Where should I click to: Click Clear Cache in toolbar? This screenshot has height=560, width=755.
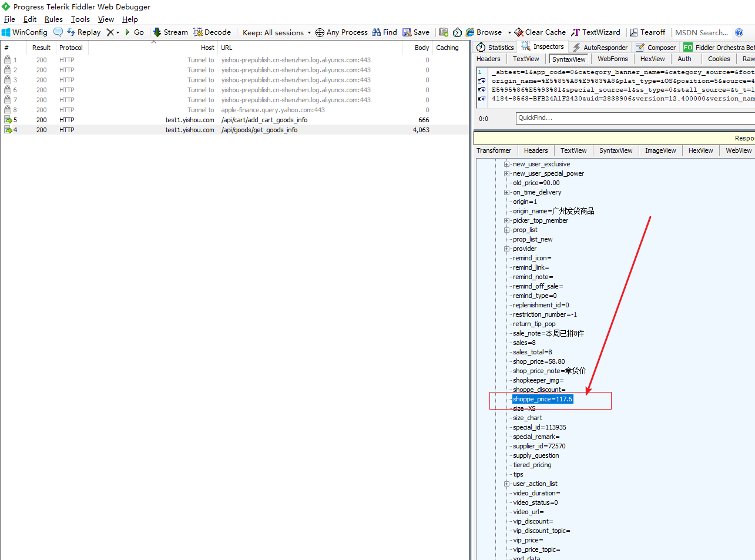click(540, 32)
